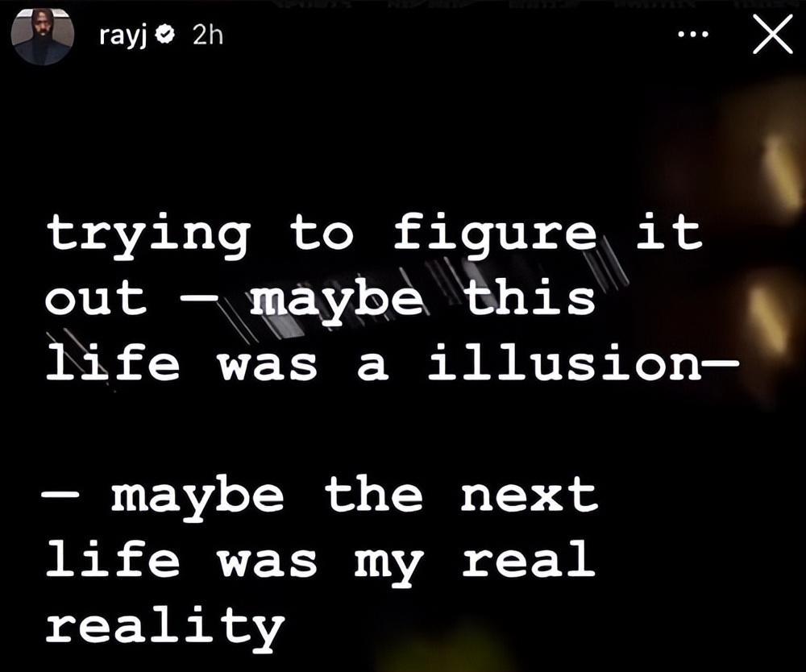Click the leading dash before 'maybe the next'

tap(60, 496)
